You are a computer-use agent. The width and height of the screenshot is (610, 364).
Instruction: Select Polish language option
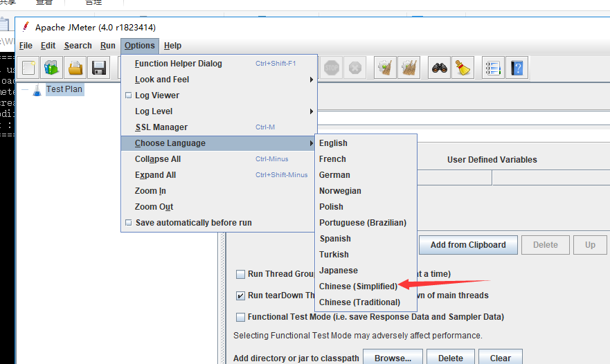[366, 207]
